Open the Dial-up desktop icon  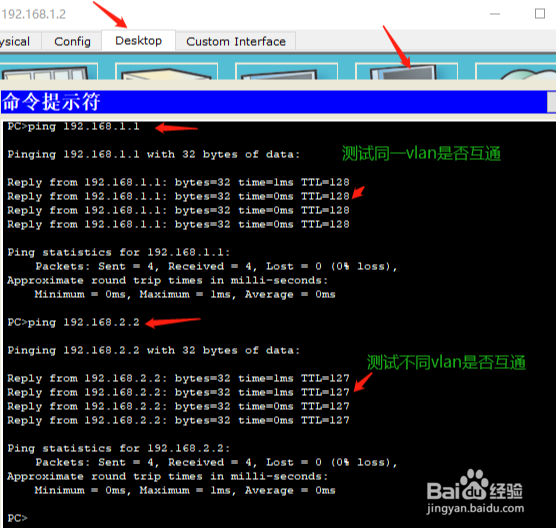pos(166,71)
